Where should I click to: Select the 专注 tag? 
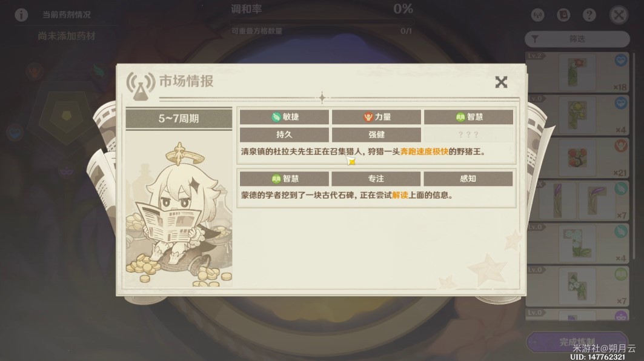click(376, 179)
